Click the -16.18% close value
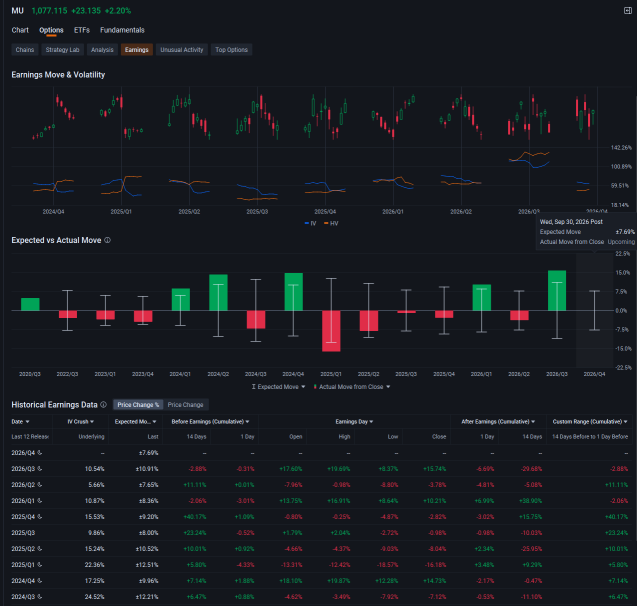637x606 pixels. (436, 565)
